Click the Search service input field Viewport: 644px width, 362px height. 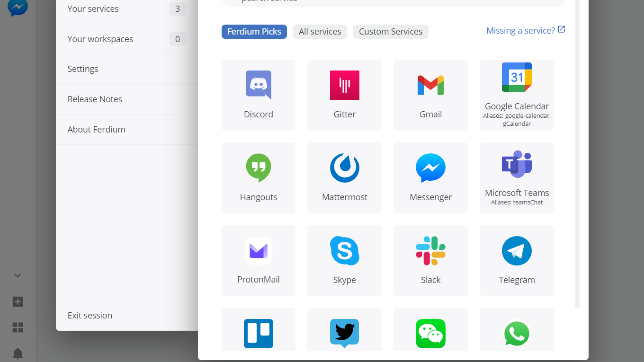393,2
